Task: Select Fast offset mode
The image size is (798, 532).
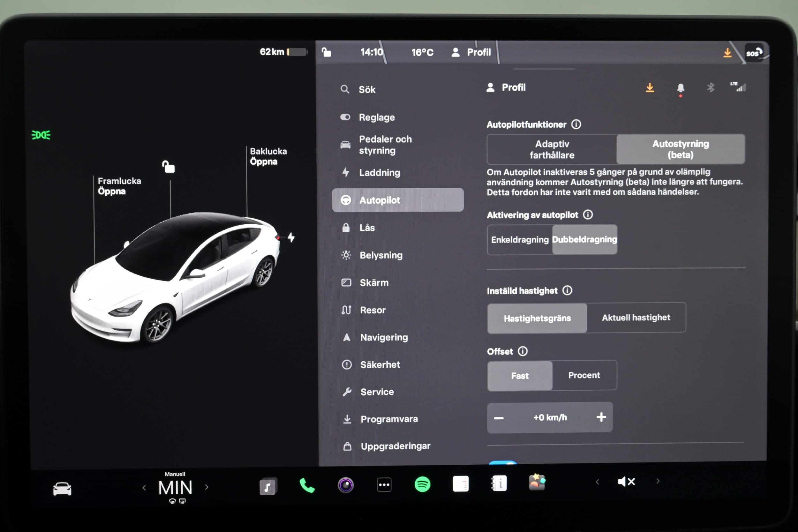Action: click(520, 376)
